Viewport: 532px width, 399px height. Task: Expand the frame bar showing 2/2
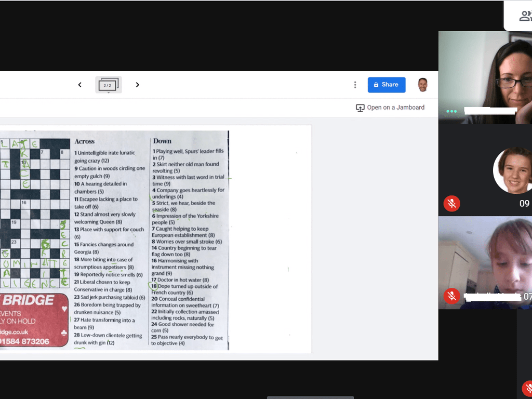[x=109, y=85]
